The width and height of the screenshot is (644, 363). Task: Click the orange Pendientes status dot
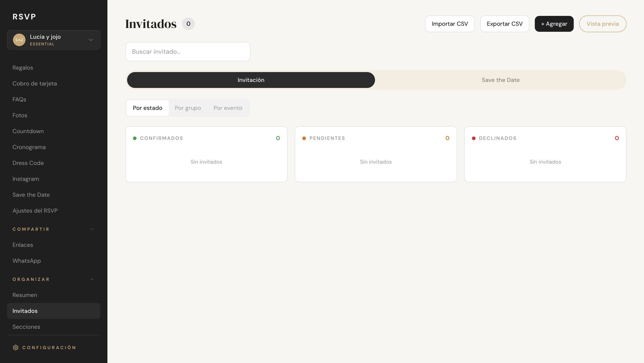(x=304, y=138)
